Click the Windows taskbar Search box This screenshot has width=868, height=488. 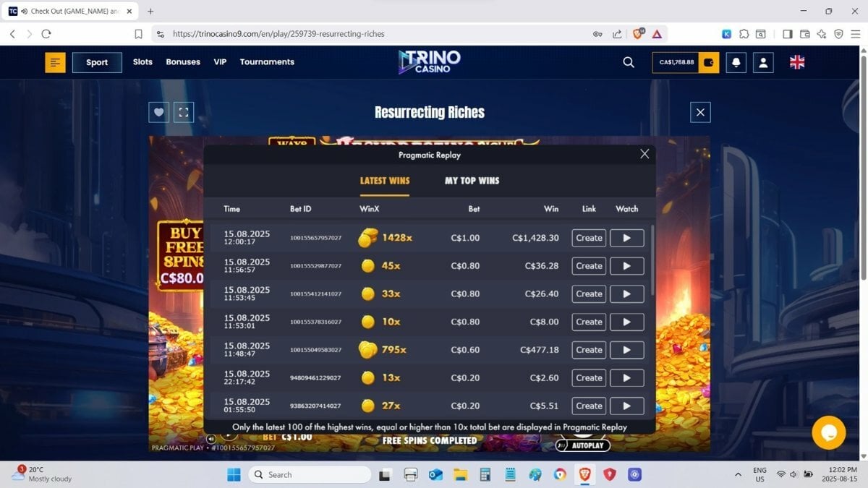coord(310,475)
